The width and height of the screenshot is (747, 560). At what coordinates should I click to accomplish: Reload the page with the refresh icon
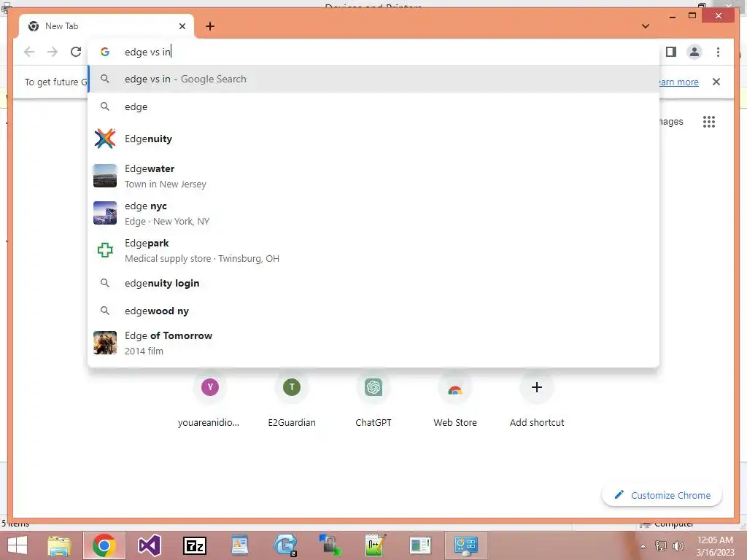(76, 52)
